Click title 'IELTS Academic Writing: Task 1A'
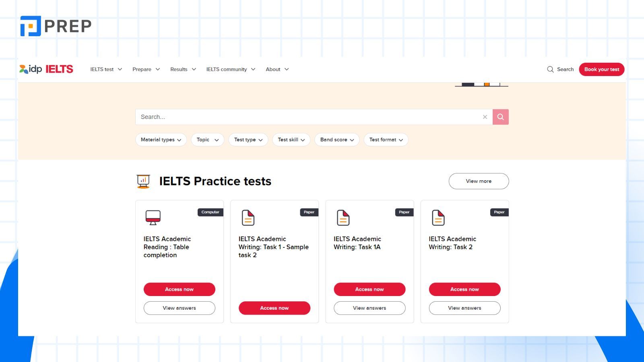The width and height of the screenshot is (644, 362). pyautogui.click(x=357, y=243)
